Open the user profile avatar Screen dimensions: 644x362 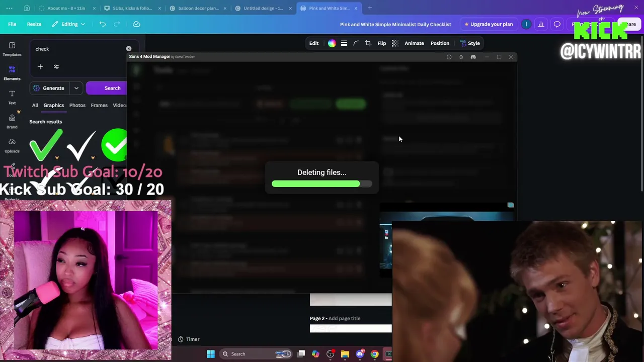[526, 24]
